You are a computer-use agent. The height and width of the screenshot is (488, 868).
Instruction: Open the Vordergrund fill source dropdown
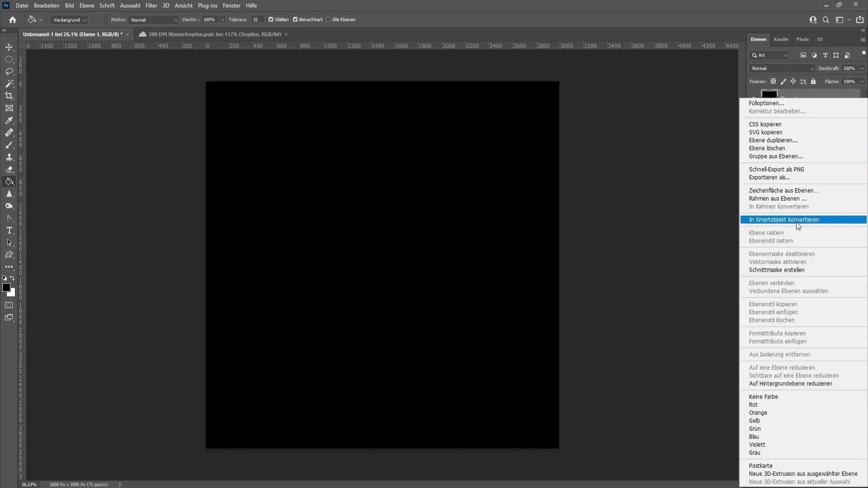click(69, 20)
